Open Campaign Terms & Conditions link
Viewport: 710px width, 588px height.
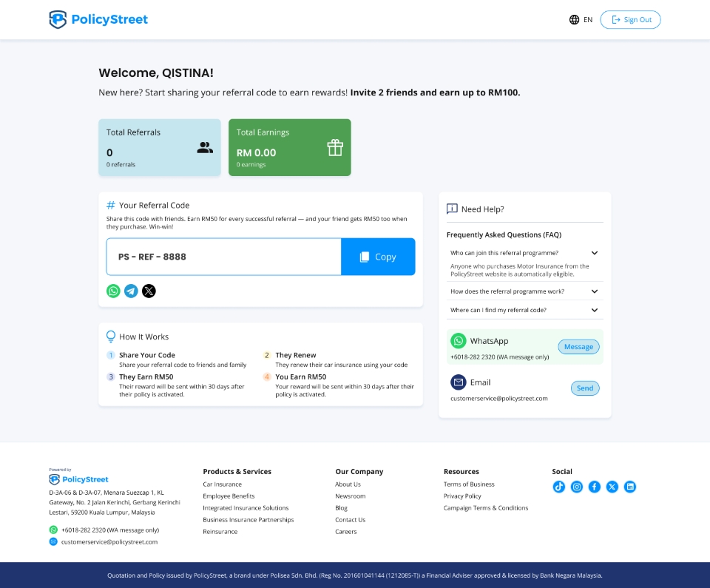pyautogui.click(x=486, y=508)
